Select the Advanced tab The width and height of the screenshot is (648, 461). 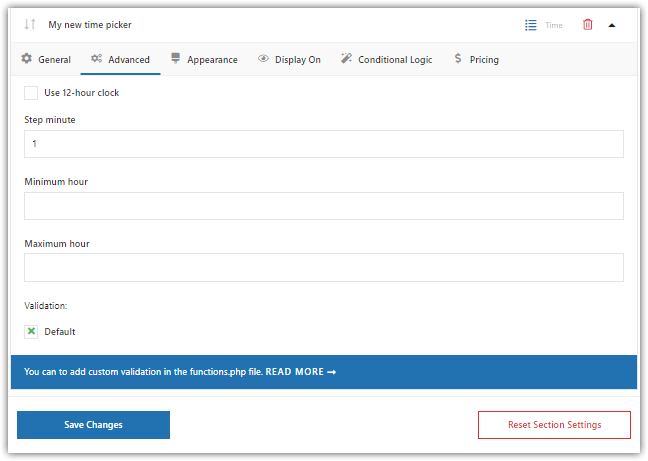coord(120,59)
